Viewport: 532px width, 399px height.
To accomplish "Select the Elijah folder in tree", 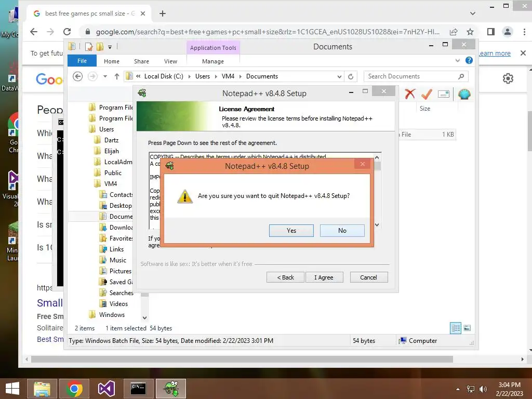I will [x=112, y=151].
